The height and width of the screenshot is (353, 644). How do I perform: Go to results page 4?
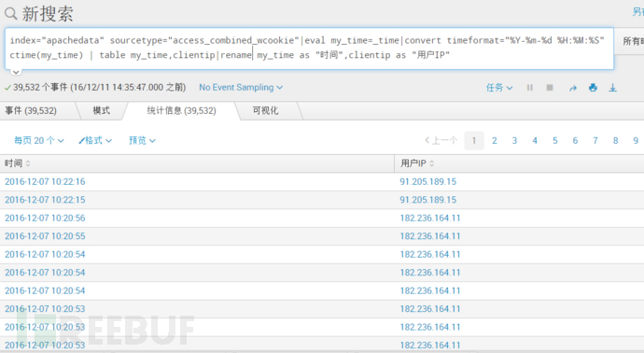pyautogui.click(x=535, y=140)
